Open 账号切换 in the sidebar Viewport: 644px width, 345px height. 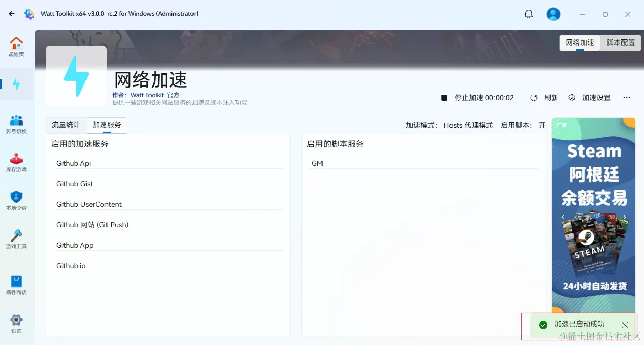[x=16, y=123]
